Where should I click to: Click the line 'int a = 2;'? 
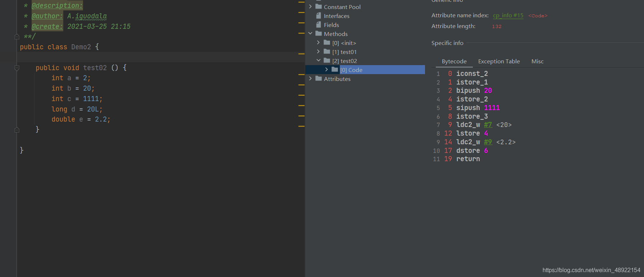[71, 78]
